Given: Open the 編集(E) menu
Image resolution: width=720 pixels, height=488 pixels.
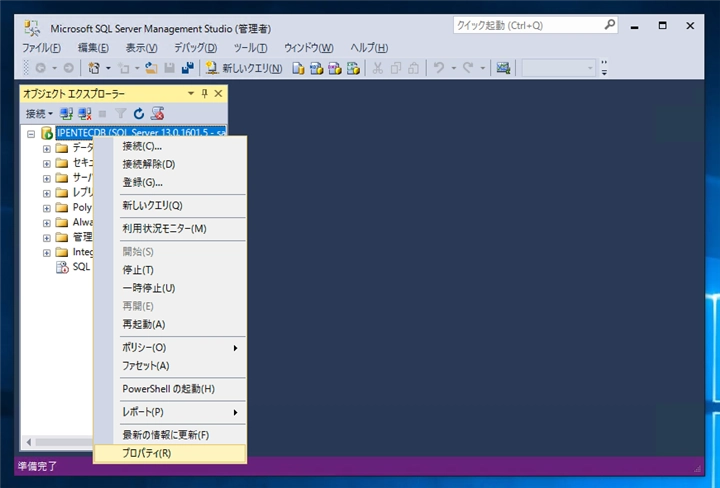Looking at the screenshot, I should coord(93,48).
